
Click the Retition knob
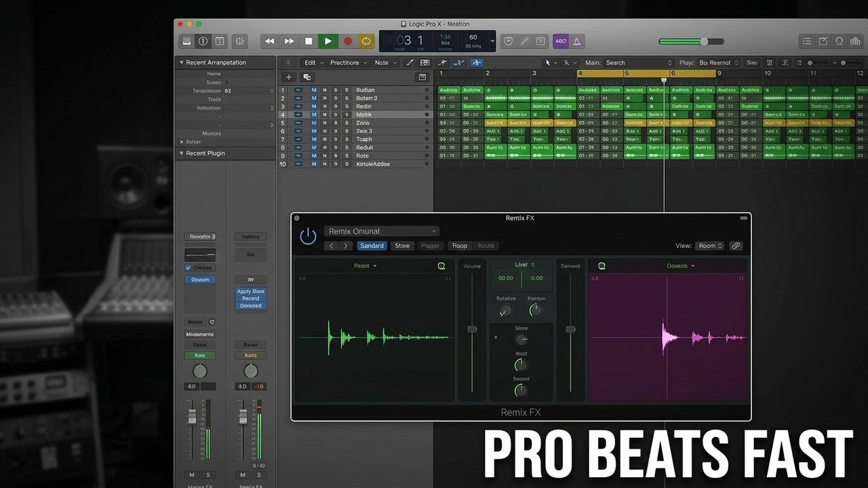click(x=536, y=310)
